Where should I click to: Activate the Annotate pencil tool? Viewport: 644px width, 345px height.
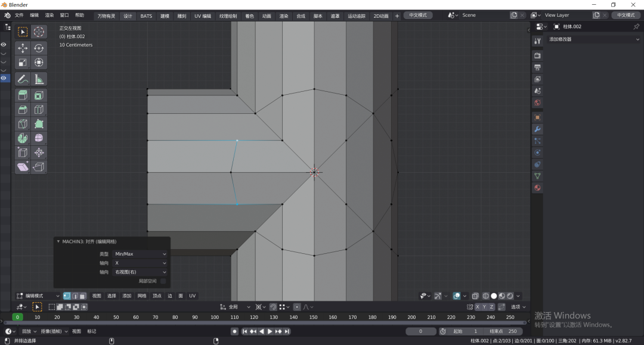(23, 79)
